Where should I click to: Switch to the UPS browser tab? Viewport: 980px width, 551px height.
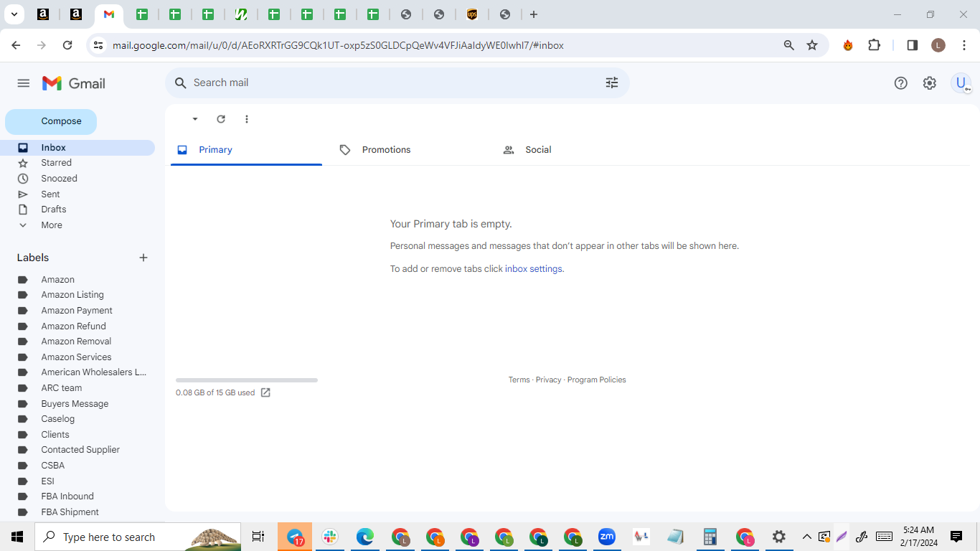472,14
